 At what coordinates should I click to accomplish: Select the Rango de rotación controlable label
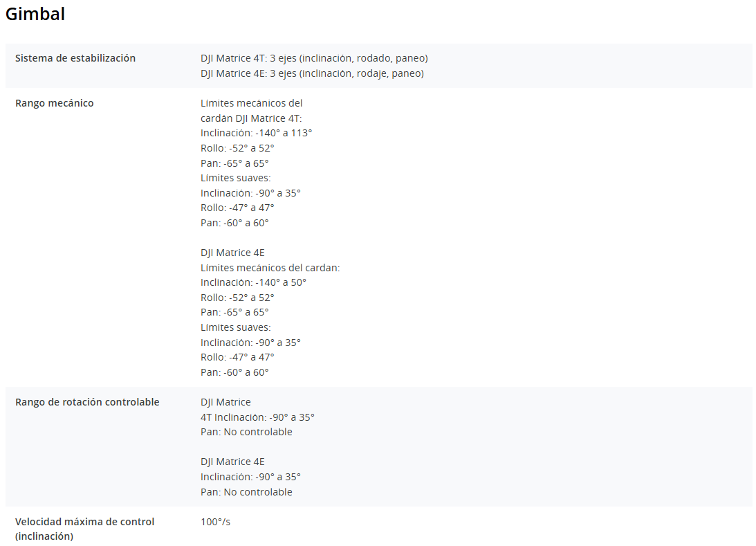tap(87, 402)
